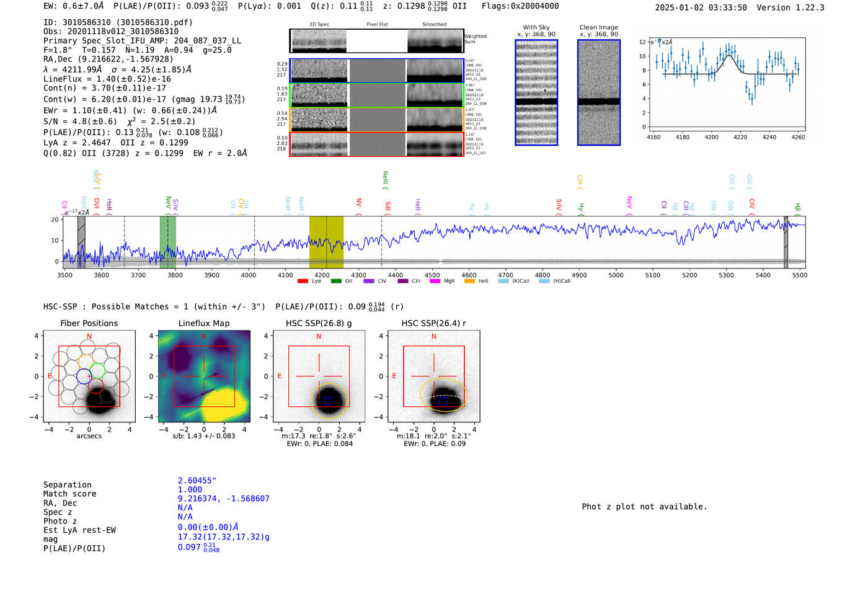Screen dimensions: 868x591
Task: Select the HSC SSP(26.8) g image
Action: (319, 376)
